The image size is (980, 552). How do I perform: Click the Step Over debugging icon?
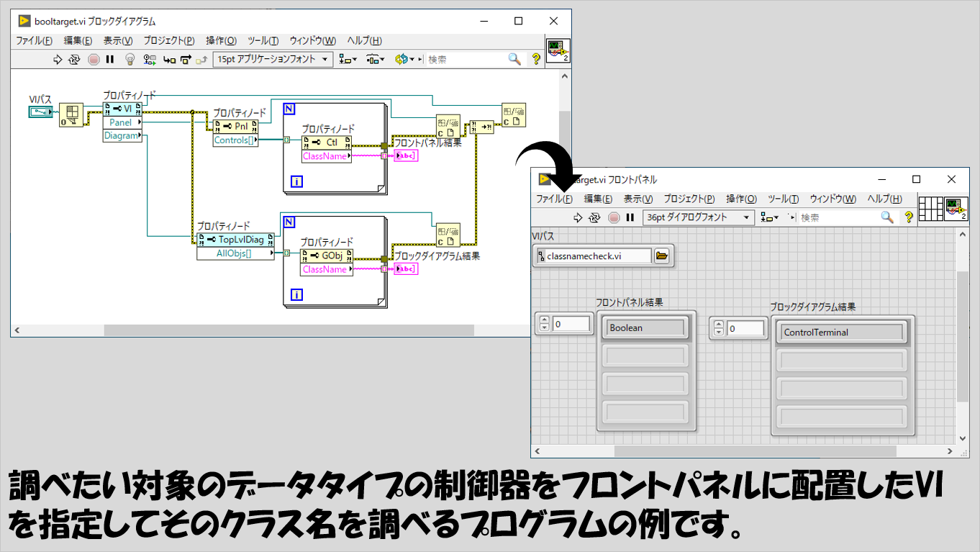click(186, 60)
